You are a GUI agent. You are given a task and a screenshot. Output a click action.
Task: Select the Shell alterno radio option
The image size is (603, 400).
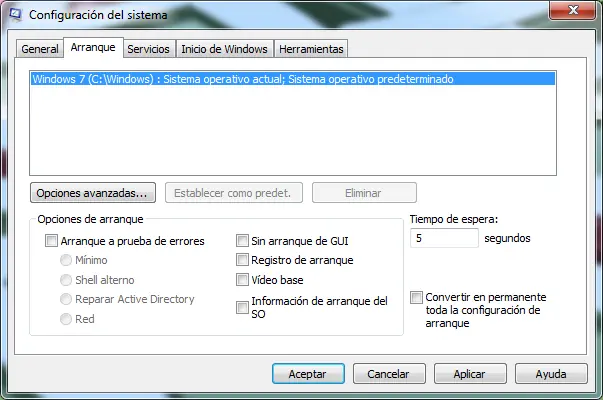66,280
